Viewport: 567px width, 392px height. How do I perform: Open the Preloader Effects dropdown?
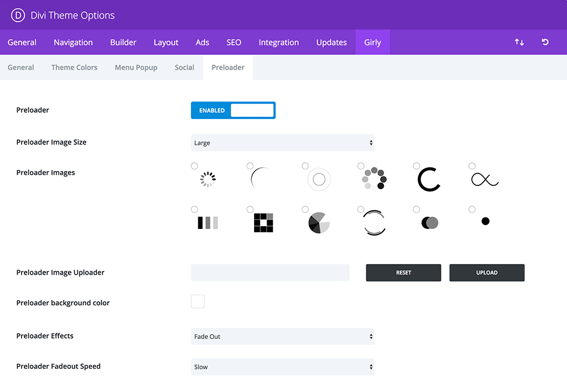pos(282,336)
